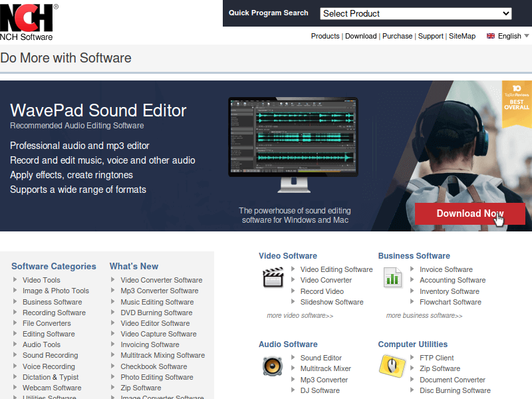Click the NCH Software logo

[29, 22]
